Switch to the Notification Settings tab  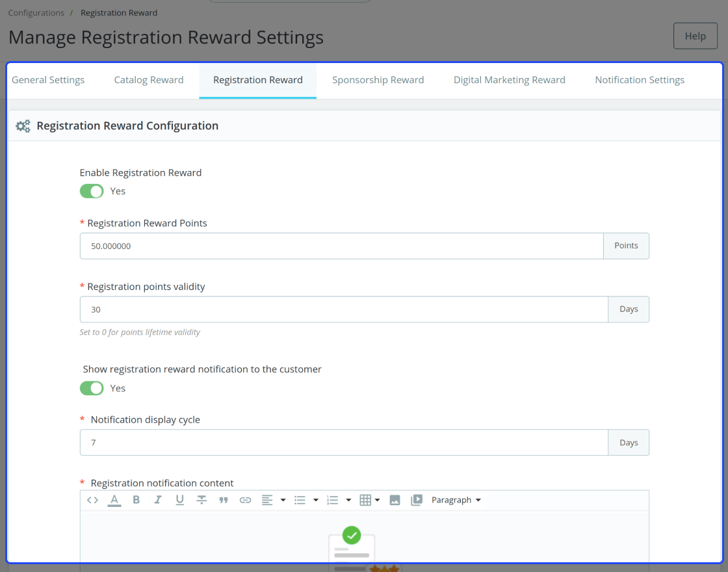click(640, 80)
